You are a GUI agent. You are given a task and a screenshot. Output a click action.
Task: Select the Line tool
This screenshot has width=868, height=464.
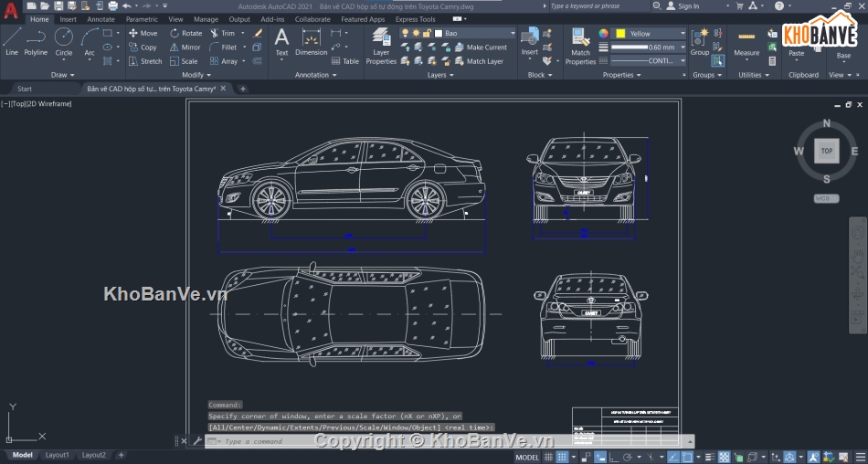point(12,41)
